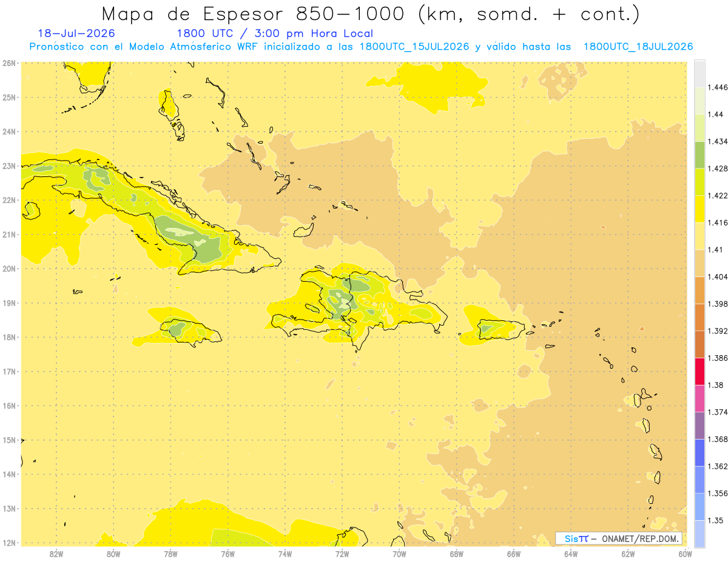The height and width of the screenshot is (562, 728).
Task: Click the longitude axis label "62W"
Action: pos(628,554)
